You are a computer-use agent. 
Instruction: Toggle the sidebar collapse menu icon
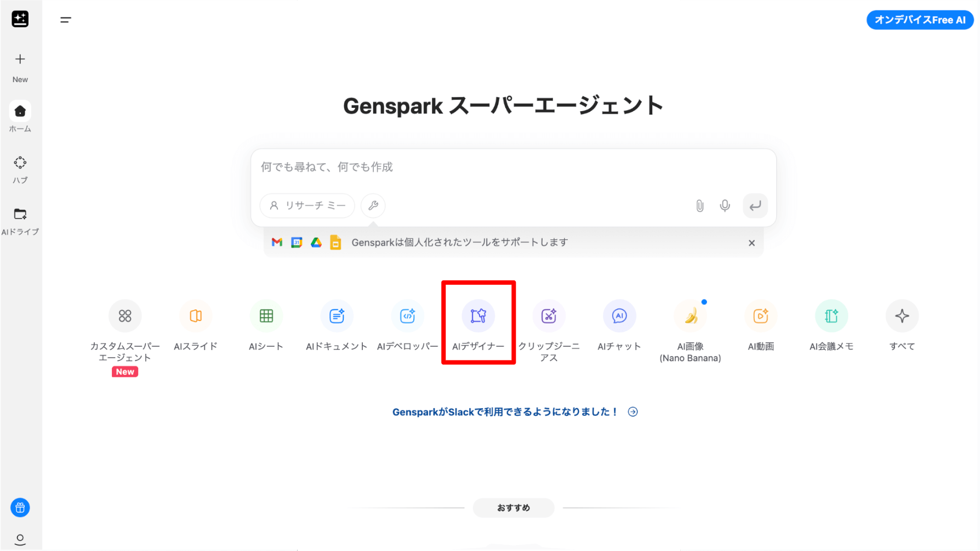pyautogui.click(x=66, y=20)
